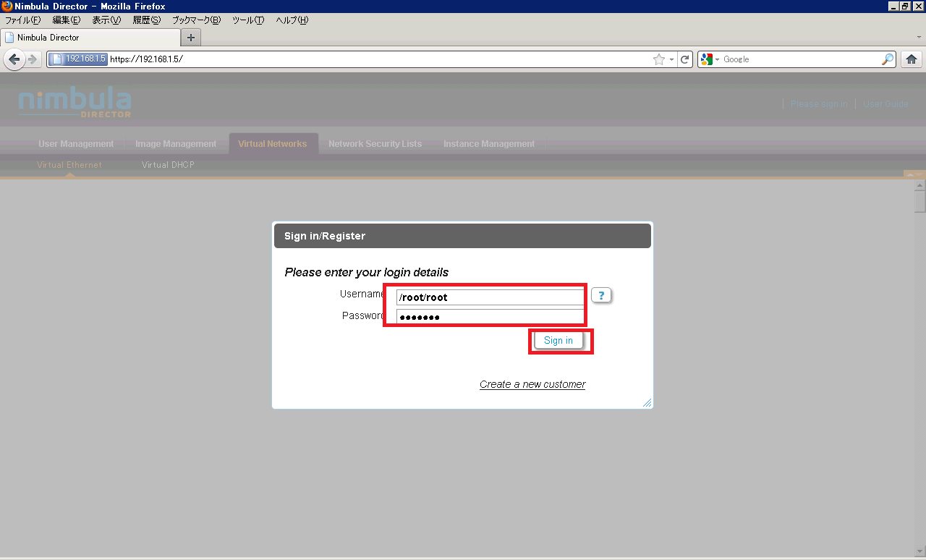The height and width of the screenshot is (560, 926).
Task: Click the site identity badge 192.168.1.5
Action: coord(80,59)
